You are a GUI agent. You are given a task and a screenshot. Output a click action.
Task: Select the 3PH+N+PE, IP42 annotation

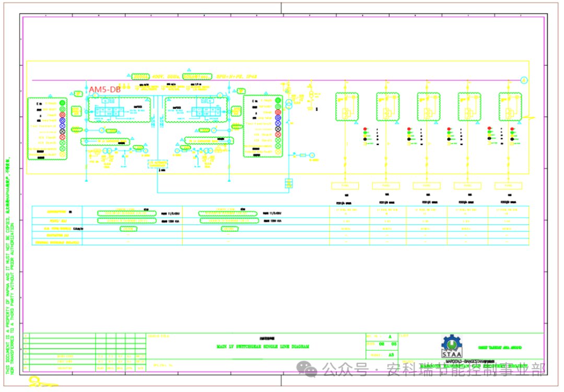(x=237, y=77)
